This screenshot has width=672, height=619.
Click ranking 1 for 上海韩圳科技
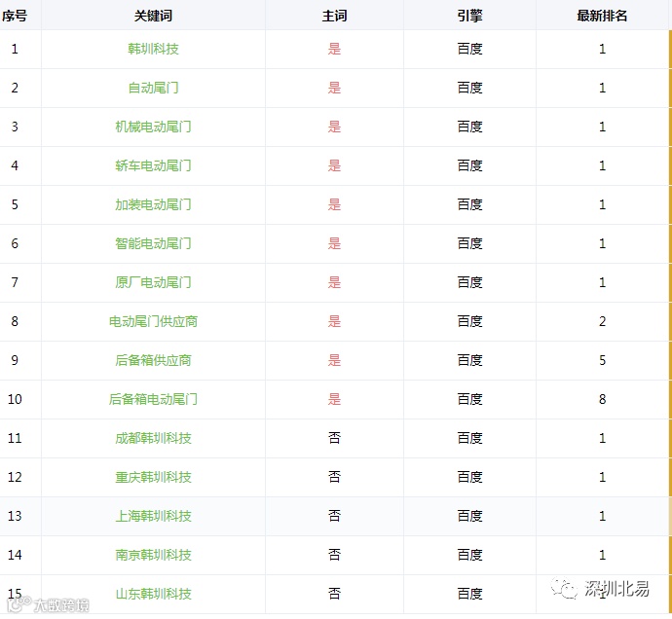(x=602, y=516)
